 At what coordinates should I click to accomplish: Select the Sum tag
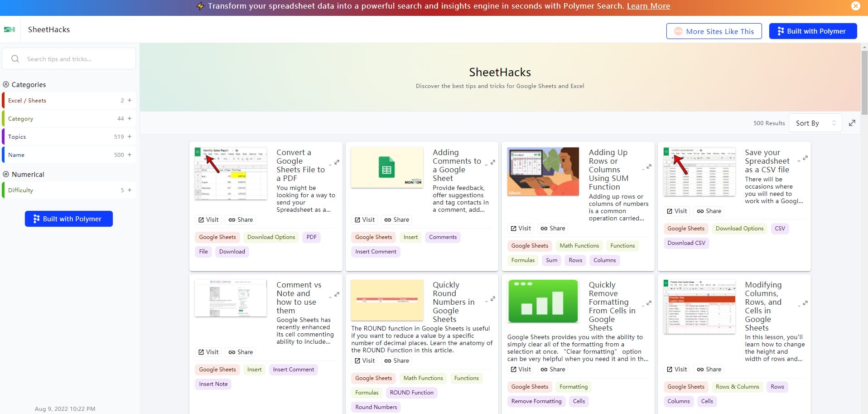551,260
